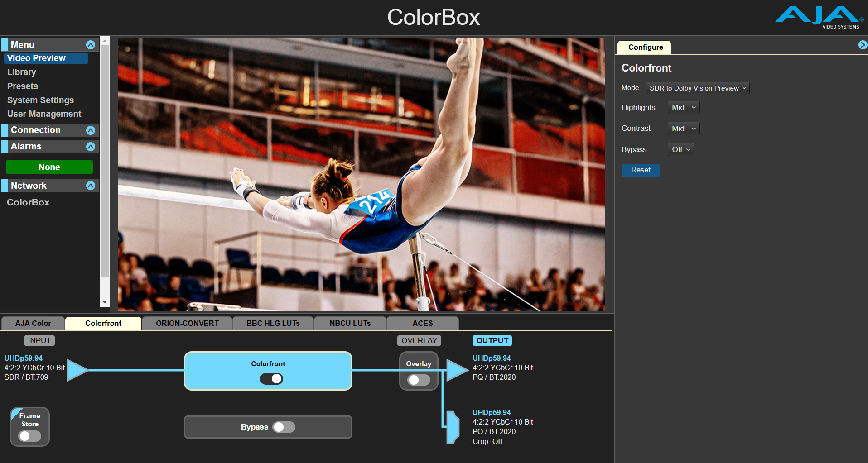Click the scrollbar up arrow in sidebar

(105, 40)
